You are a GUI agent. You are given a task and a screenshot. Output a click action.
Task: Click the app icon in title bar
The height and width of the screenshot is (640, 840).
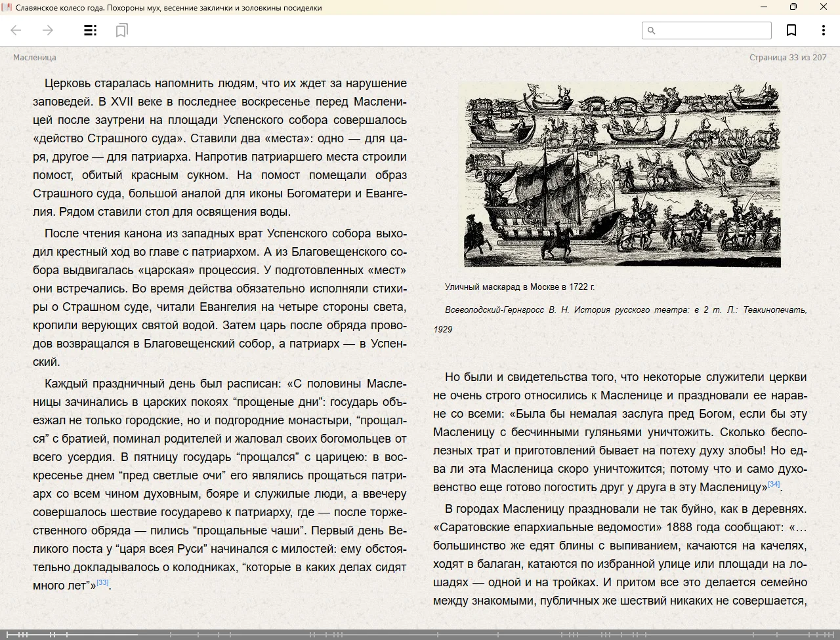[7, 7]
